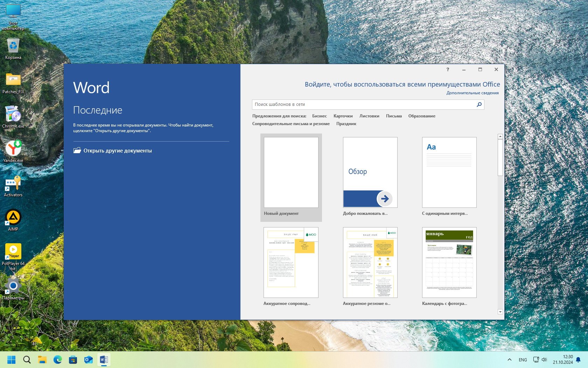Switch the ENG input language indicator

pos(523,360)
